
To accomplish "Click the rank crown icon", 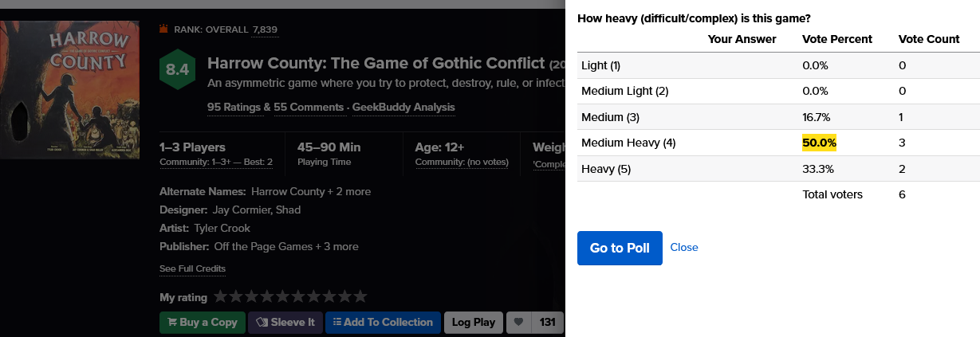I will [164, 29].
